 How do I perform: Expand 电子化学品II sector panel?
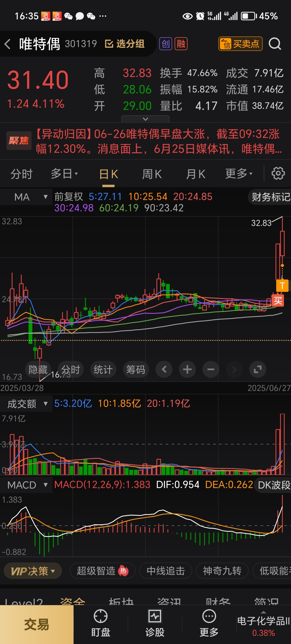(264, 624)
